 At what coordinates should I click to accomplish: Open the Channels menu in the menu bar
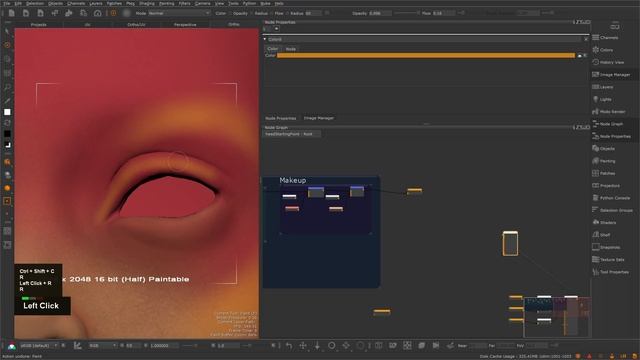(x=76, y=3)
